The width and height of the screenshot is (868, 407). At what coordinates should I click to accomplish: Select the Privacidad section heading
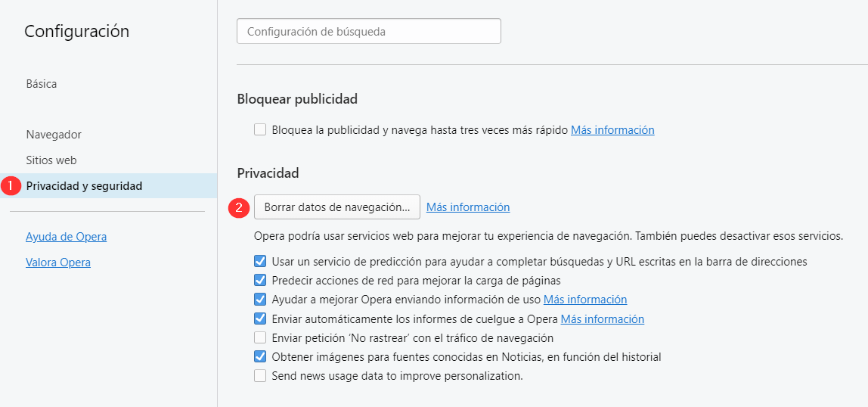click(268, 173)
